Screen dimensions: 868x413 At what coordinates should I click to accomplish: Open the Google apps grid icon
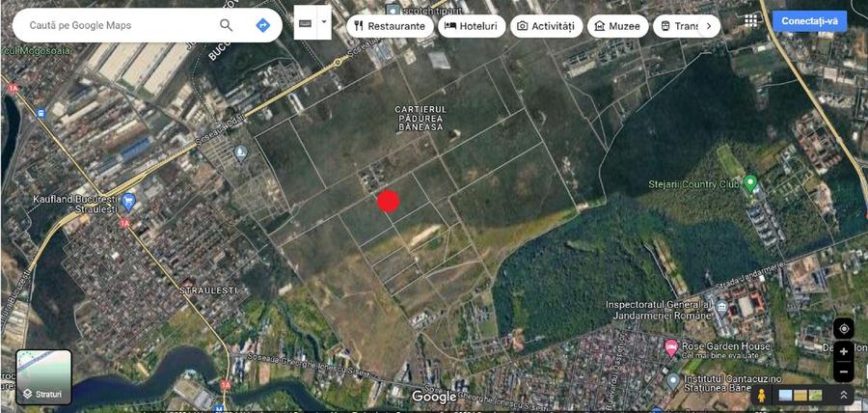tap(750, 21)
